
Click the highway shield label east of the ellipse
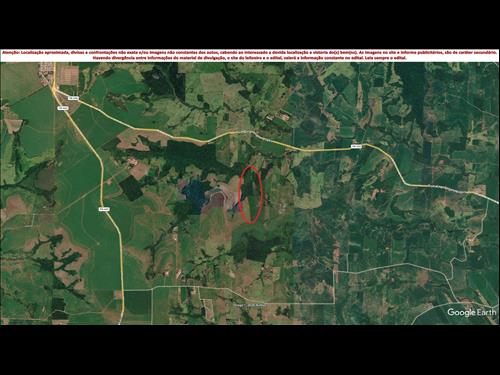pyautogui.click(x=357, y=146)
